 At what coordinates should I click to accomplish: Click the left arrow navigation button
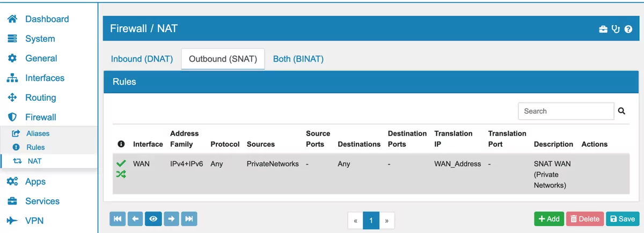coord(135,219)
